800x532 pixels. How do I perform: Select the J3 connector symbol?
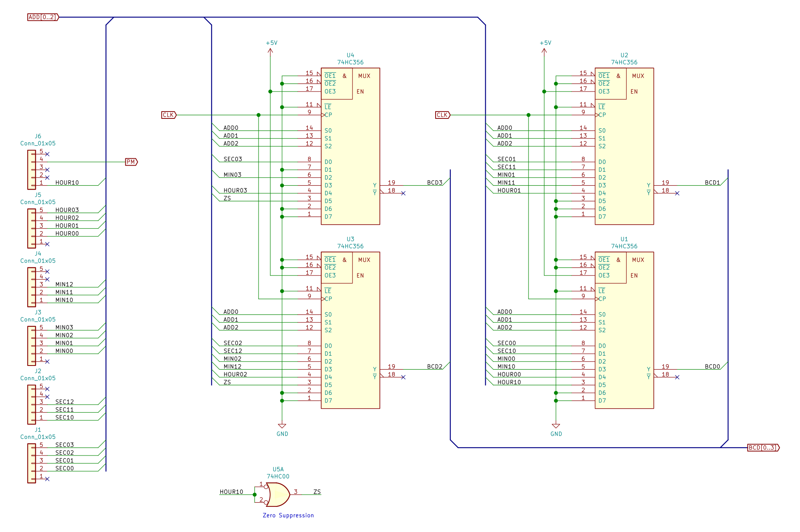point(32,346)
